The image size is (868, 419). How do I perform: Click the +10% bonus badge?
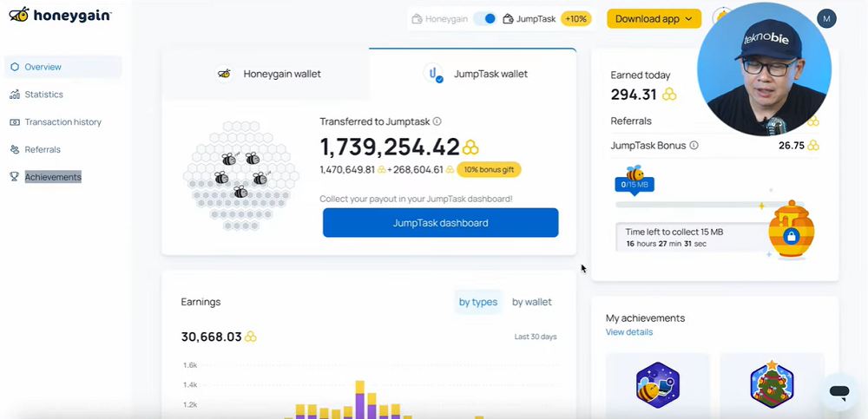[x=576, y=19]
